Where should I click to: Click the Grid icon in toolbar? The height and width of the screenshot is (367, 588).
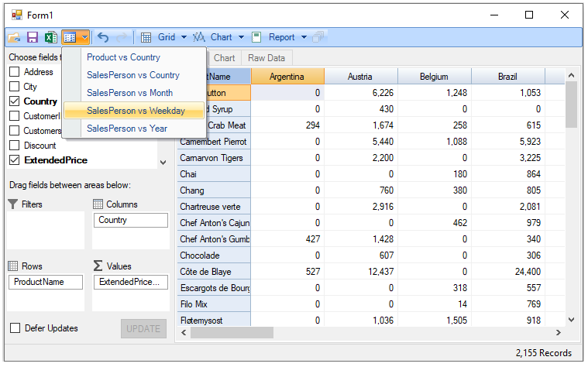coord(146,37)
